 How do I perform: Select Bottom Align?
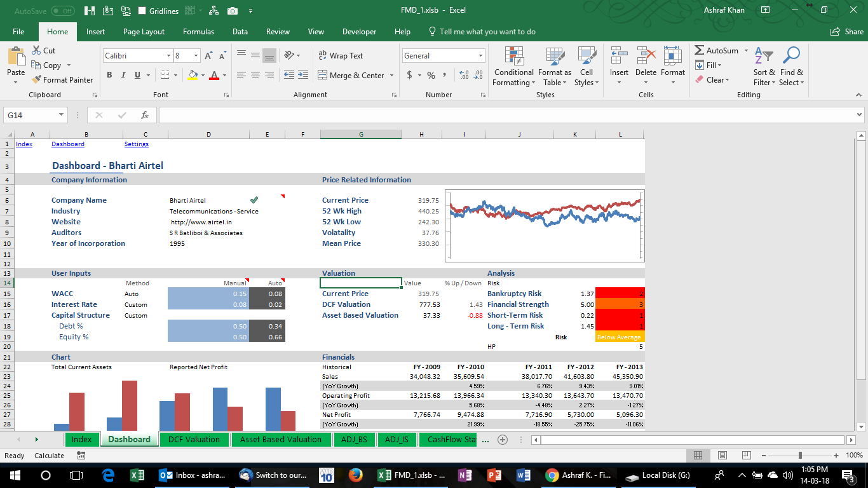[269, 55]
